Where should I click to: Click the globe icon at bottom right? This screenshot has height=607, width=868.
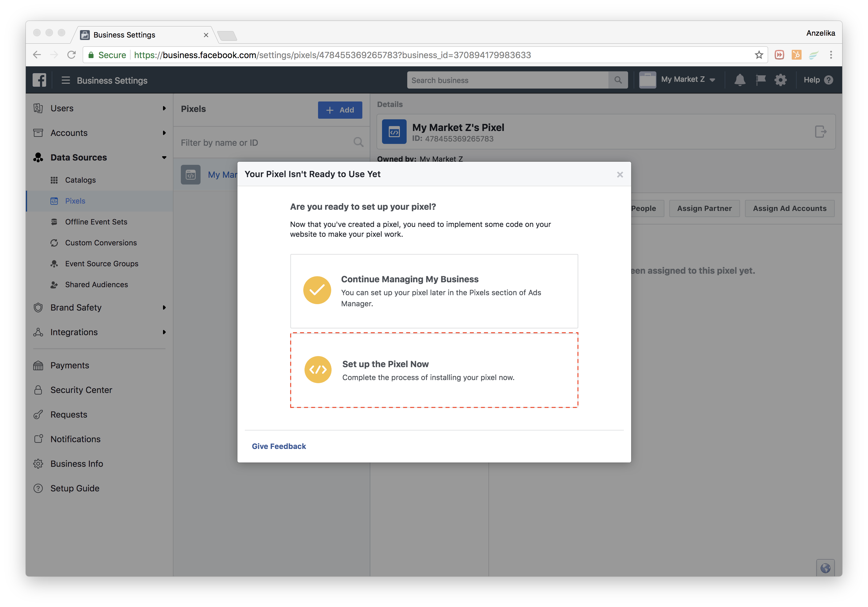pos(825,568)
